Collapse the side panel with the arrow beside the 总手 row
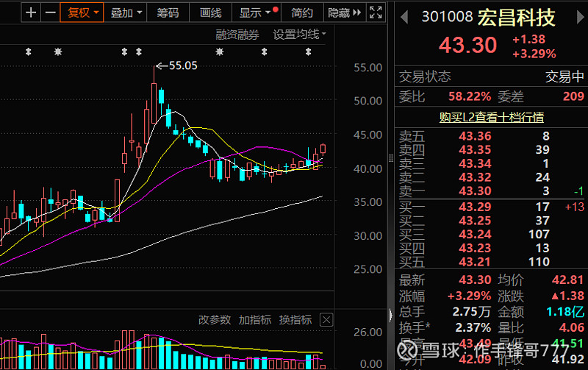The height and width of the screenshot is (370, 588). point(391,314)
